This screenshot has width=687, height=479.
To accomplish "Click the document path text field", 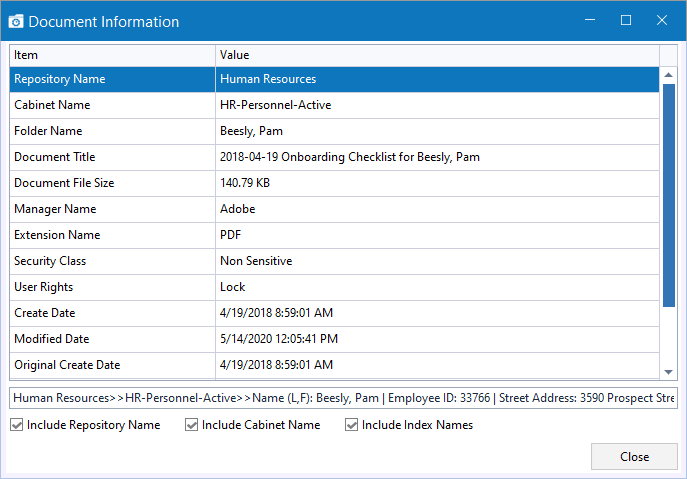I will pyautogui.click(x=343, y=398).
